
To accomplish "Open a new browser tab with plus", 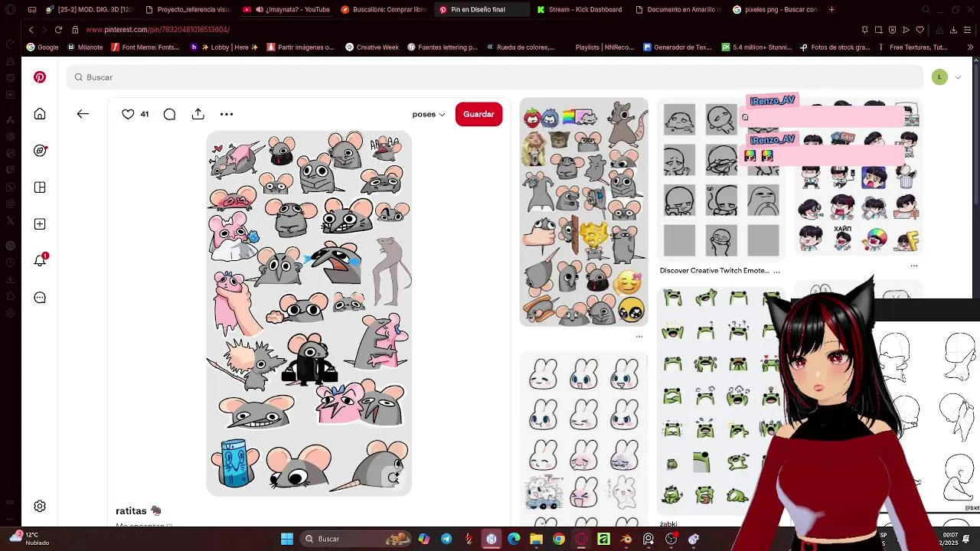I will [831, 10].
